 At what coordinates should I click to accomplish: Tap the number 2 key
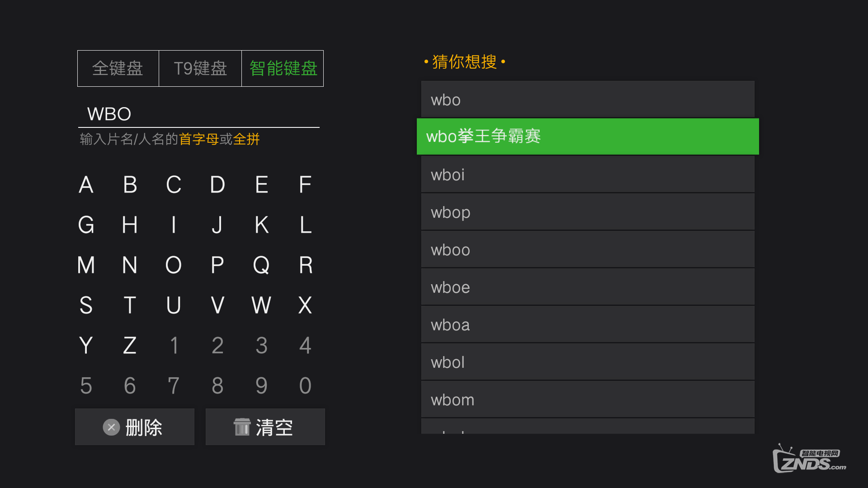tap(217, 346)
